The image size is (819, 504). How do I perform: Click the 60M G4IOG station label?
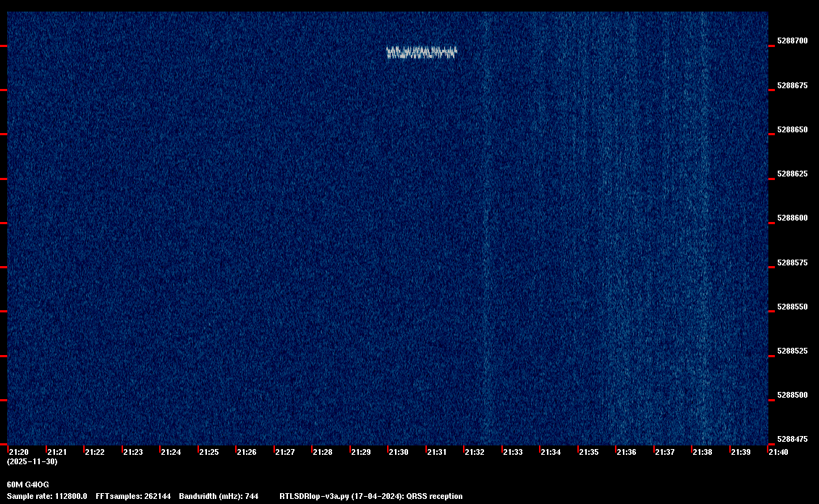[27, 484]
